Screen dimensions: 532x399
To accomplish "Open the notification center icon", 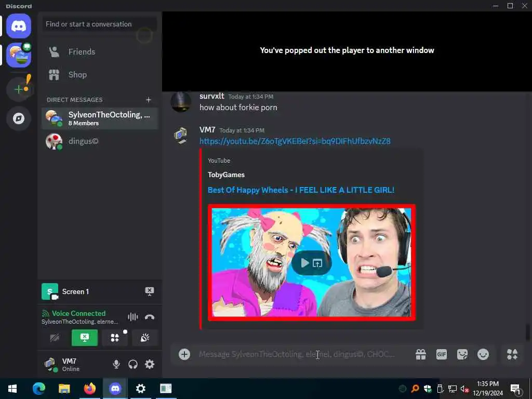I will (516, 389).
